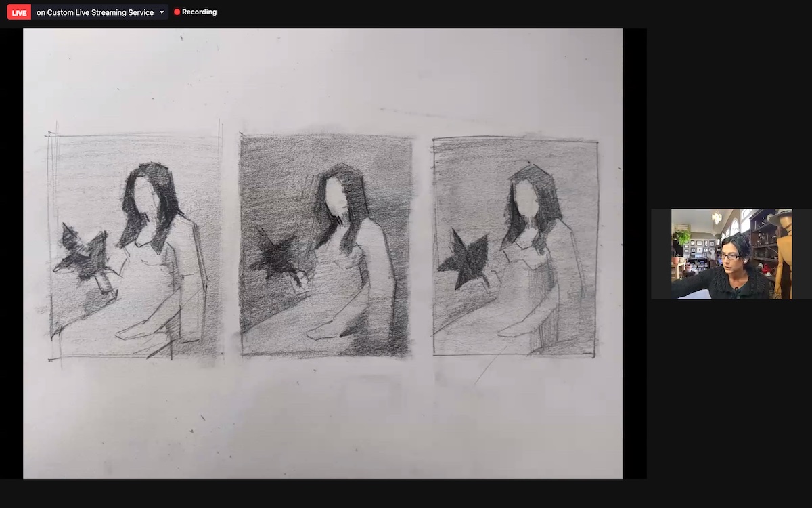The image size is (812, 508).
Task: Click the middle sketch with the darkest background
Action: click(325, 245)
